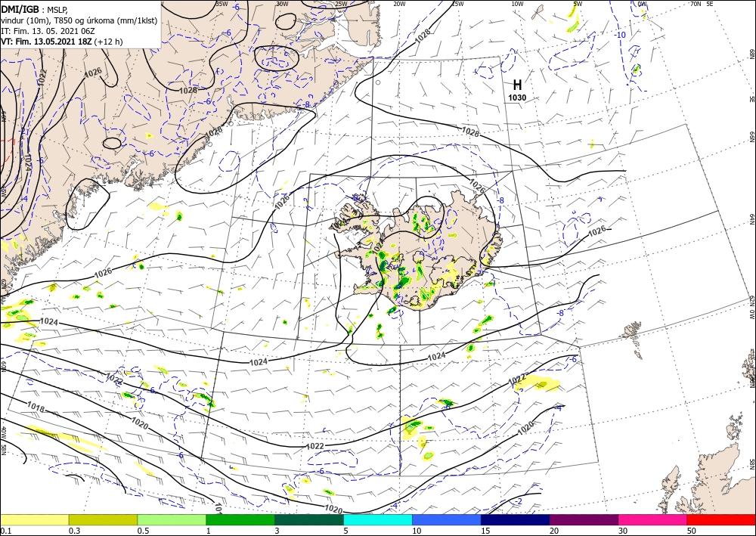Click the "5W" longitude label

578,4
